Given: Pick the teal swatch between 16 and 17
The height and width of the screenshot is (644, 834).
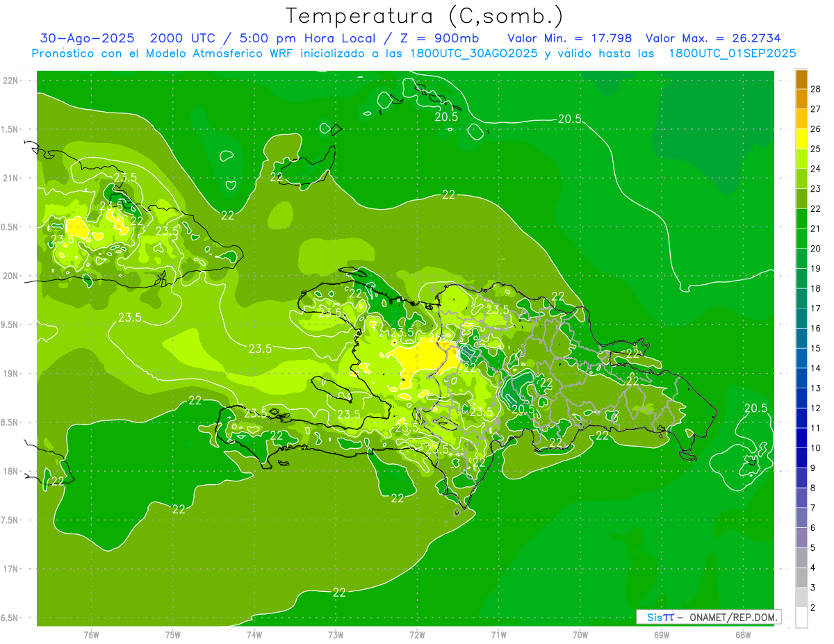Looking at the screenshot, I should [801, 319].
